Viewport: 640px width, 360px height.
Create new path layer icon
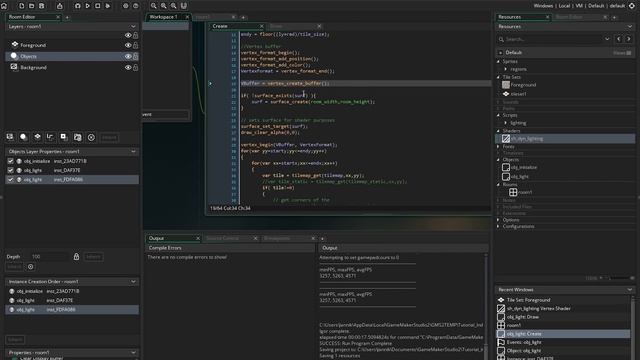point(50,137)
